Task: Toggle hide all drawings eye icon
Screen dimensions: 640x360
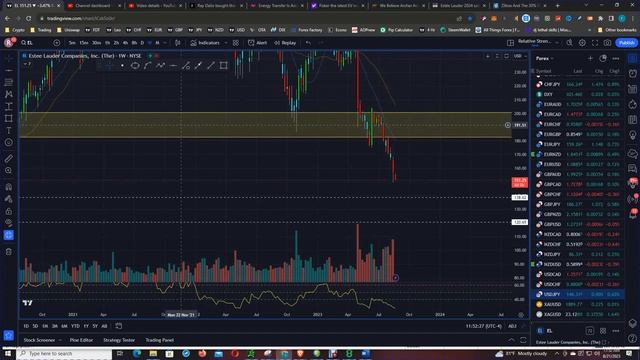Action: pos(9,223)
